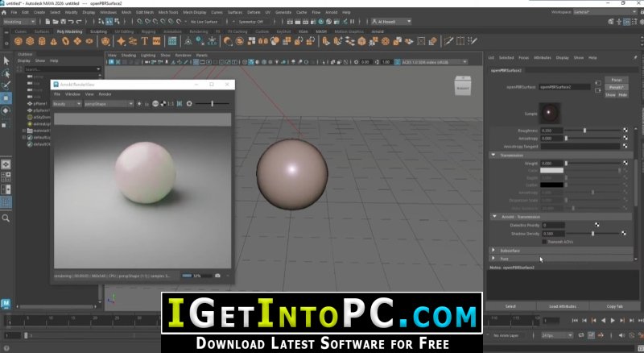Click the Mirror shelf icon
This screenshot has width=644, height=353.
coord(263,41)
